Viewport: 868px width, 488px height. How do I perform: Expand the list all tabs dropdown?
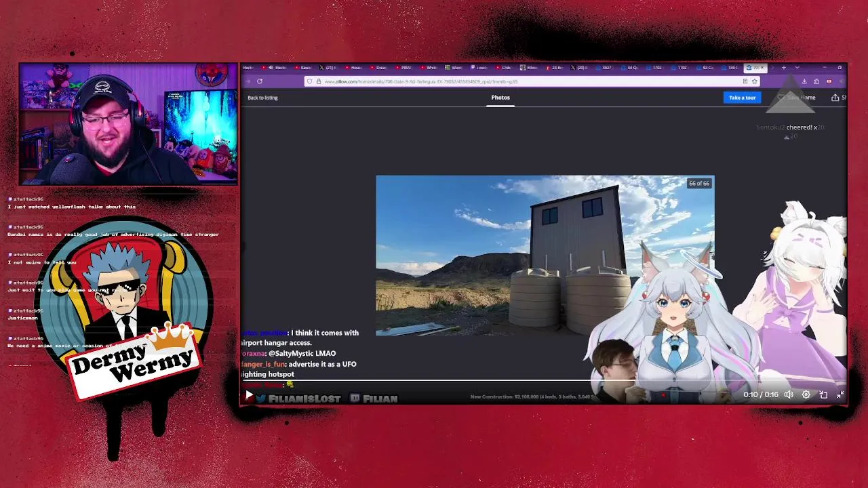point(797,68)
